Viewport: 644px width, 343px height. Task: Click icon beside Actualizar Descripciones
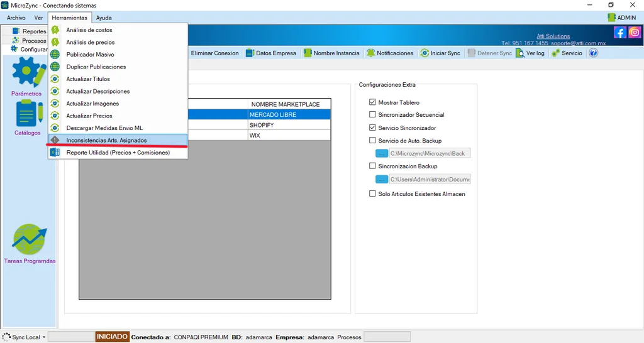point(55,91)
